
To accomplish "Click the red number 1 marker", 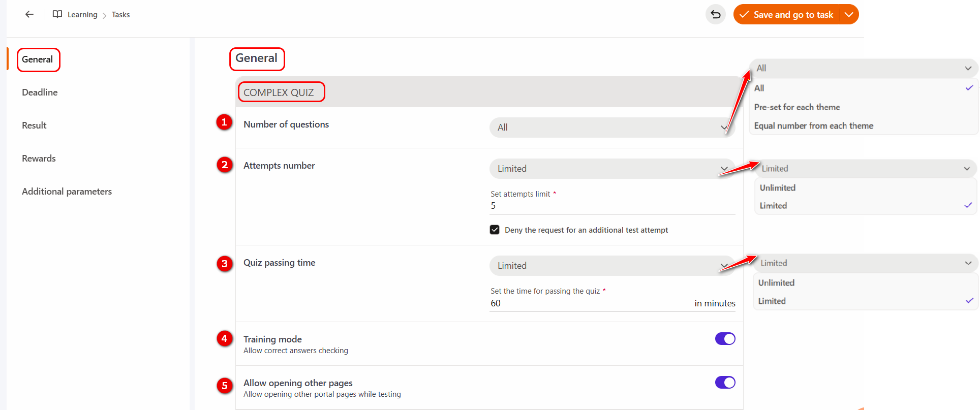I will pos(224,122).
